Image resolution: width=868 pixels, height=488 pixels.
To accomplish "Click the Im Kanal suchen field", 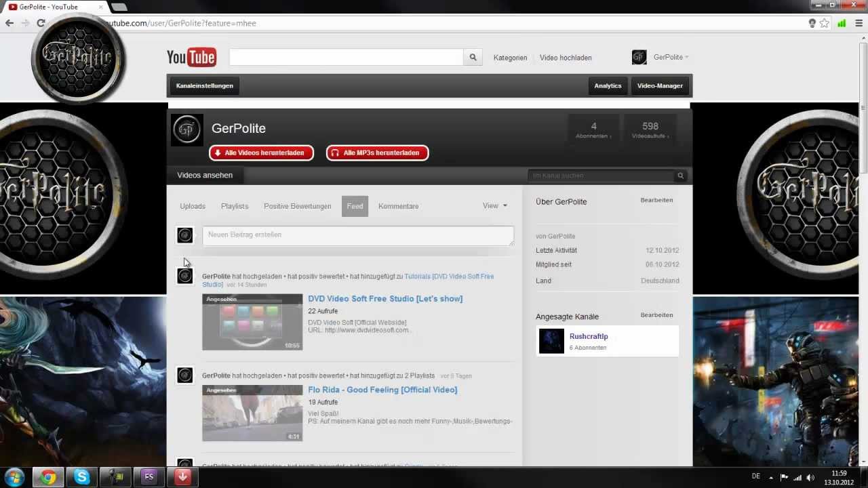I will 601,176.
